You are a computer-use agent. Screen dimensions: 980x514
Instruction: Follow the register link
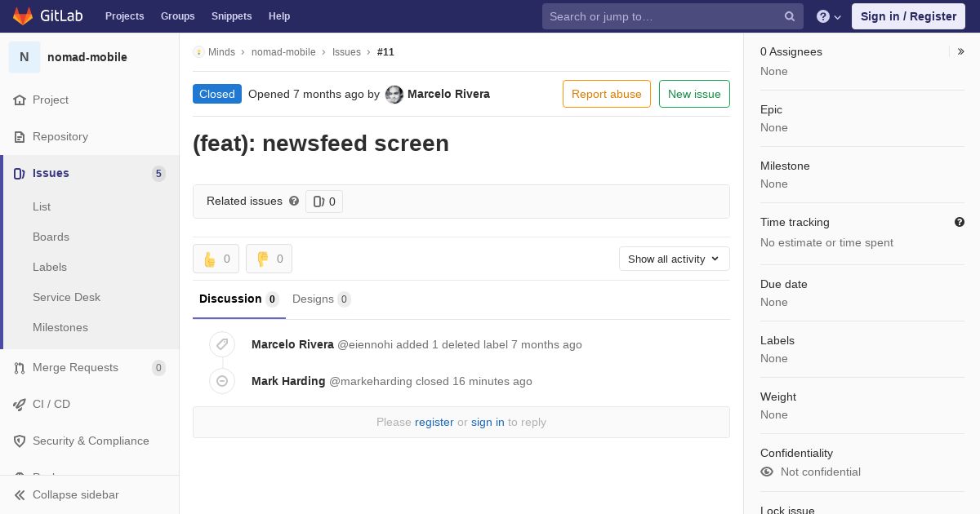pyautogui.click(x=434, y=422)
